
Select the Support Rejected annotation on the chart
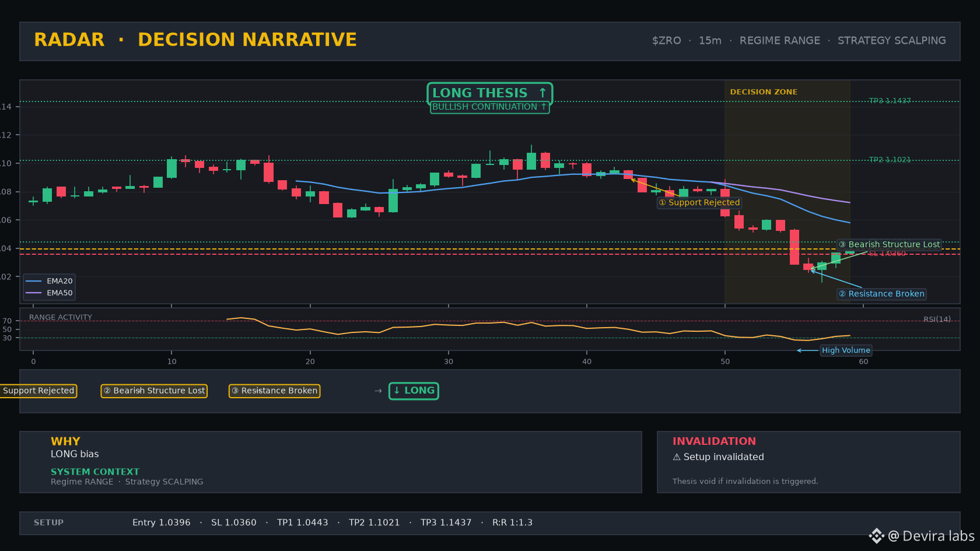(699, 202)
